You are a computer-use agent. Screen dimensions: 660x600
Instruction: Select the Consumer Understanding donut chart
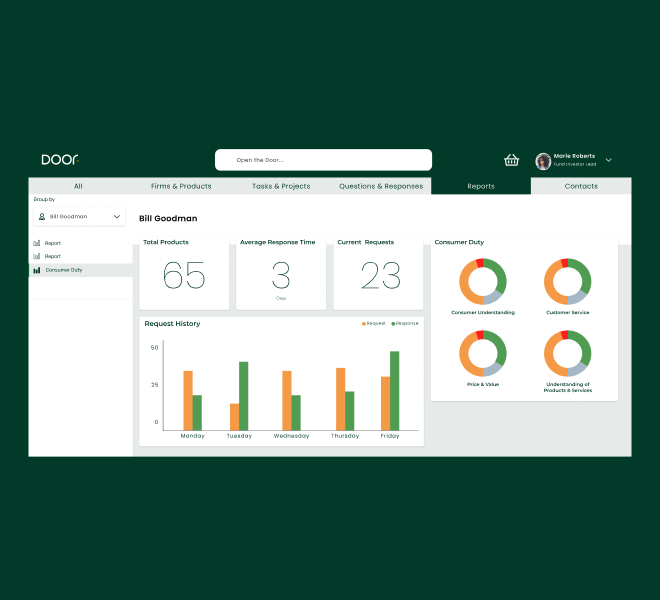483,281
